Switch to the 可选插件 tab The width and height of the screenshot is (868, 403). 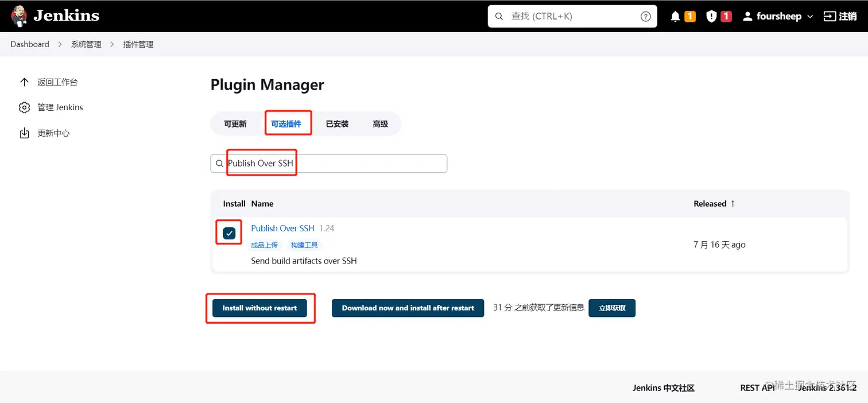[x=286, y=124]
